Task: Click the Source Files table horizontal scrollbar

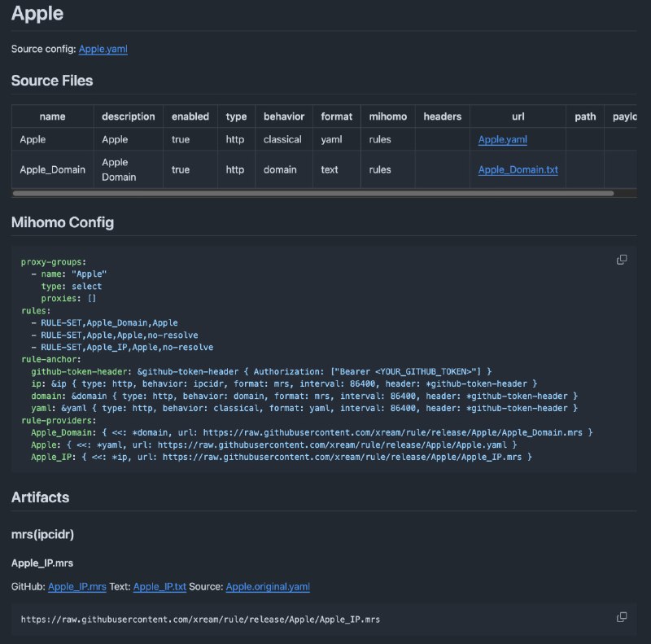Action: [313, 193]
